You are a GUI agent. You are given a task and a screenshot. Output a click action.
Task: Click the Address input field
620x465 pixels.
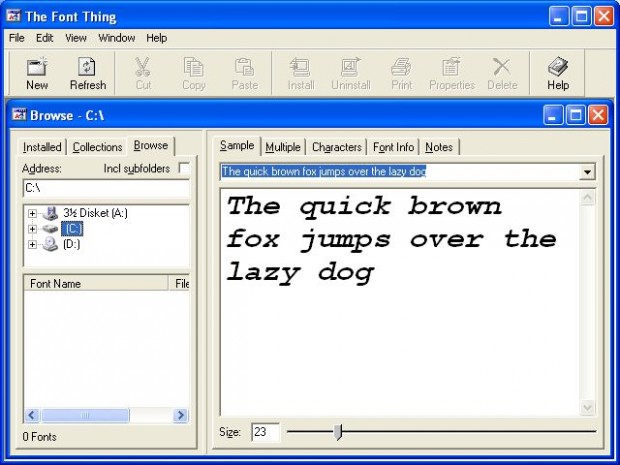(106, 188)
